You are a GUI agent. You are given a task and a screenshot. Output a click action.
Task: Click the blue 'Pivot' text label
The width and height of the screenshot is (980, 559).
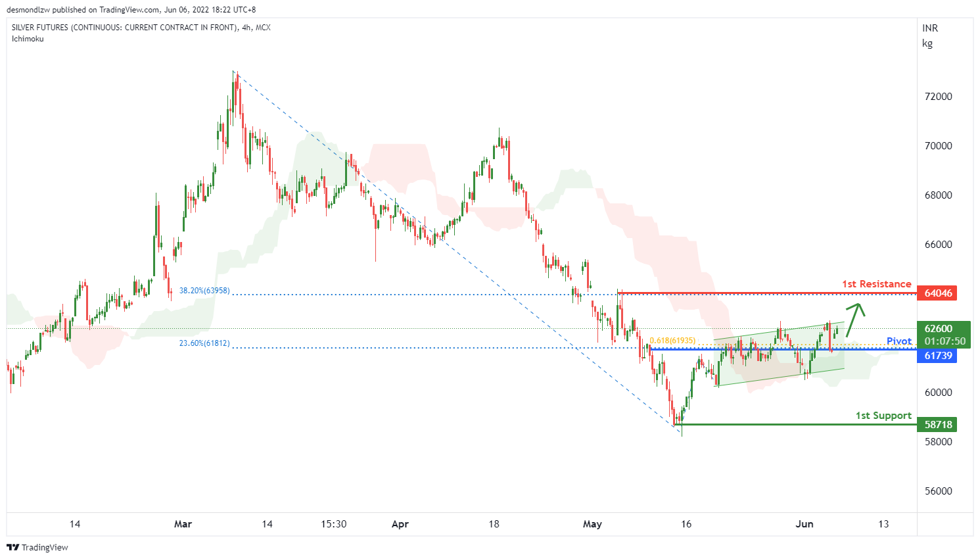coord(899,341)
